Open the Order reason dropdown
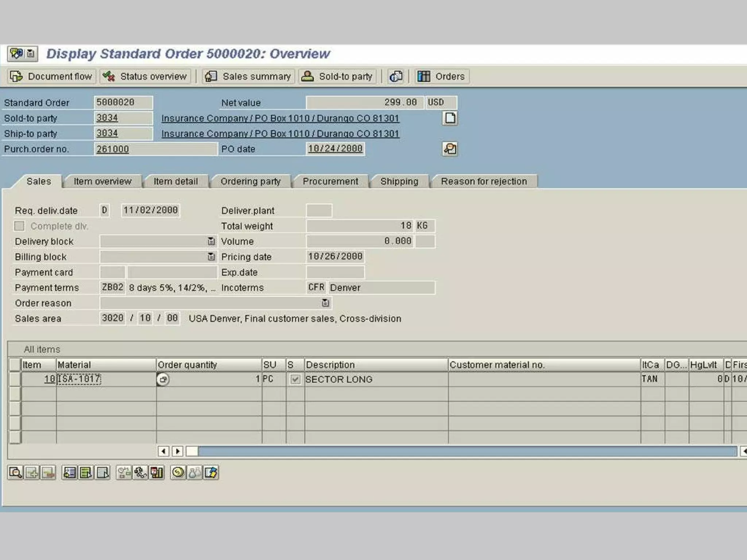This screenshot has width=747, height=560. (x=325, y=303)
